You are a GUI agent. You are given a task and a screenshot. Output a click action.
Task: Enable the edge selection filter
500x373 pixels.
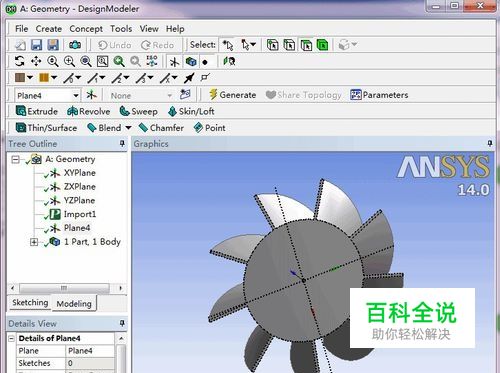(x=289, y=45)
